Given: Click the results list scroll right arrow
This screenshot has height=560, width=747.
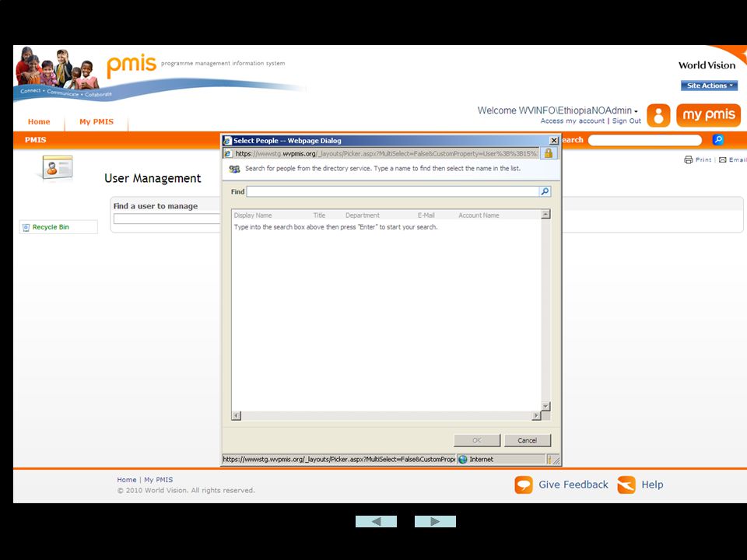Looking at the screenshot, I should coord(536,415).
